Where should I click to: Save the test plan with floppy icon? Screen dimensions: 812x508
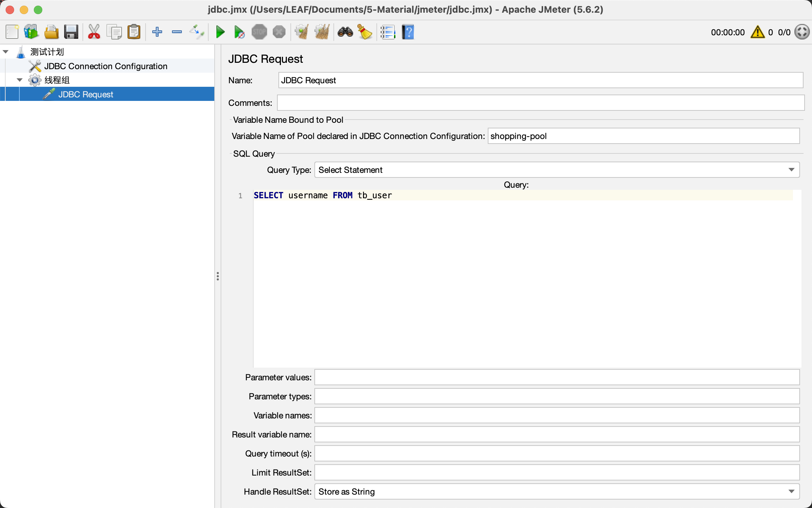71,32
